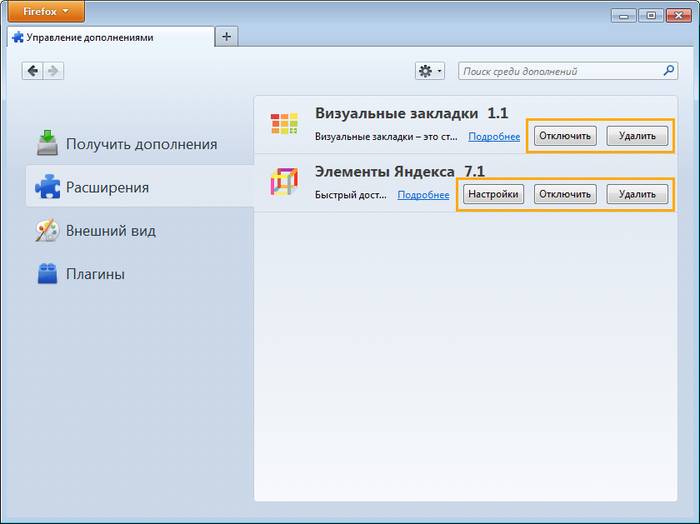This screenshot has height=524, width=700.
Task: Select the Управление дополнениями tab
Action: coord(105,37)
